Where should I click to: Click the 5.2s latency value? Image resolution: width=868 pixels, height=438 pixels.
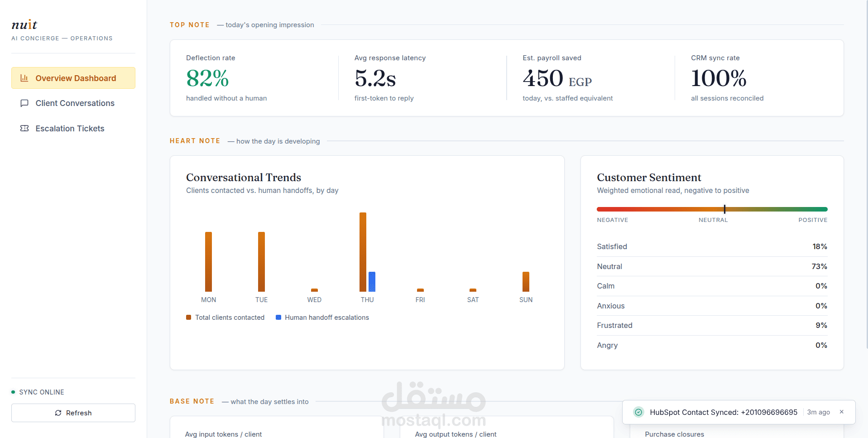[375, 78]
